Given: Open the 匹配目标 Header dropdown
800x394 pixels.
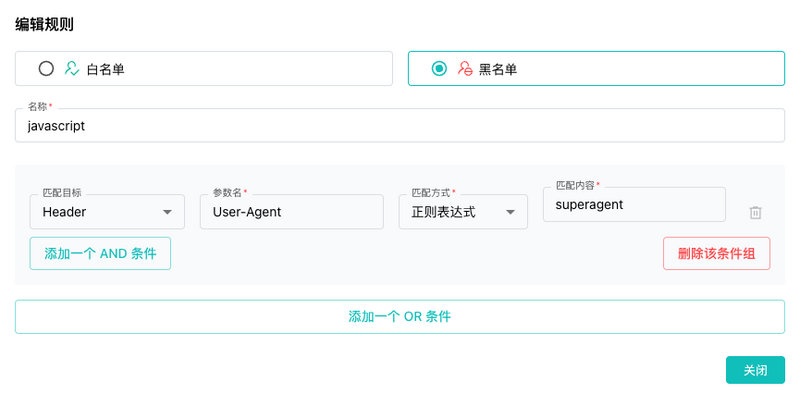Looking at the screenshot, I should point(107,212).
